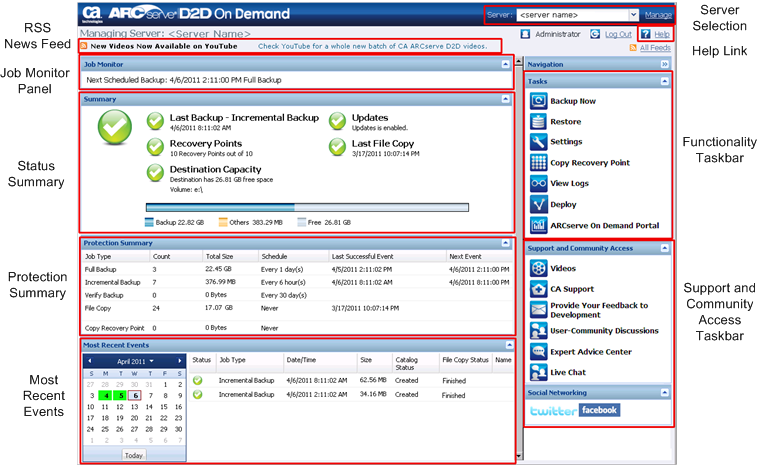The width and height of the screenshot is (761, 465).
Task: Start Live Chat via its icon
Action: pyautogui.click(x=538, y=372)
